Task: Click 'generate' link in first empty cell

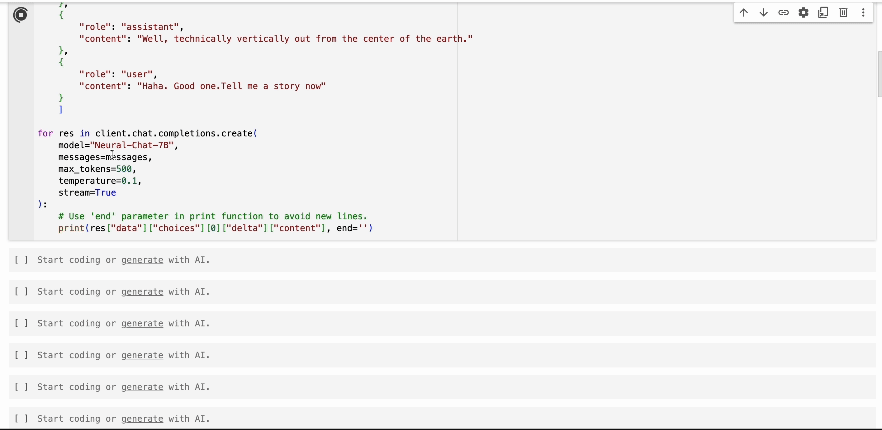Action: (141, 260)
